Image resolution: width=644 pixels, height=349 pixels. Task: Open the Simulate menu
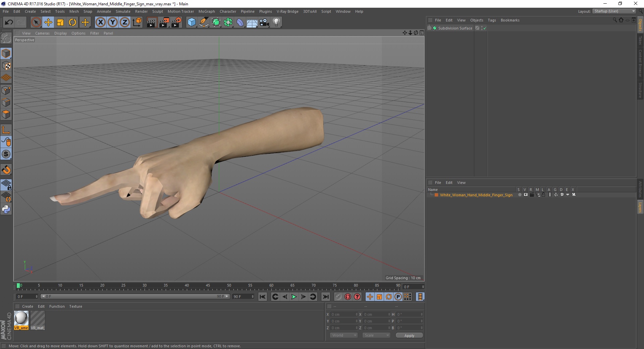click(x=123, y=11)
